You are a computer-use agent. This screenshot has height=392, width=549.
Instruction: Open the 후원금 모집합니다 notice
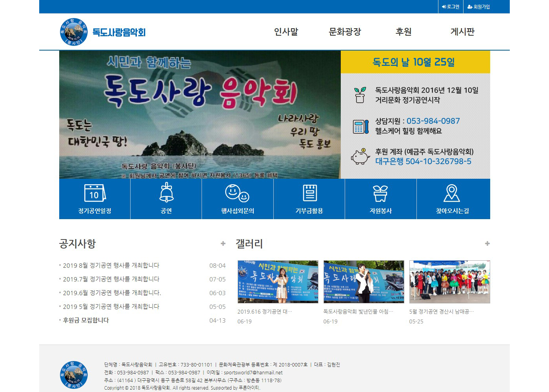[86, 320]
